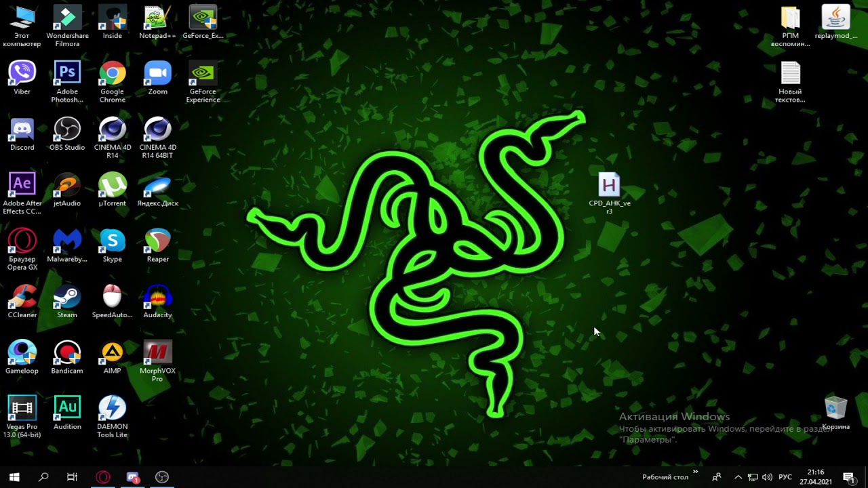This screenshot has height=488, width=868.
Task: Open AIMP player shortcut
Action: click(112, 357)
